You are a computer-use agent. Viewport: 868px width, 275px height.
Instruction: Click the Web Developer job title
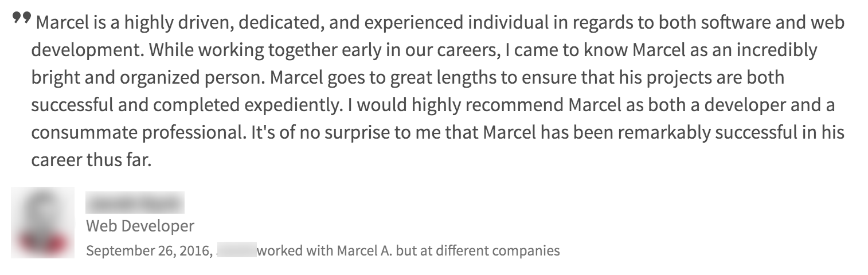pyautogui.click(x=140, y=226)
